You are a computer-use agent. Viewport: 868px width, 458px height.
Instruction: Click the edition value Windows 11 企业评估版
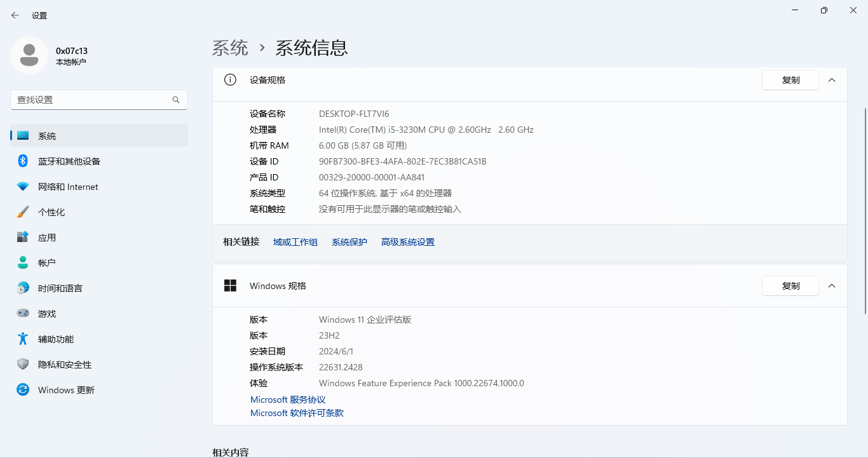coord(365,320)
